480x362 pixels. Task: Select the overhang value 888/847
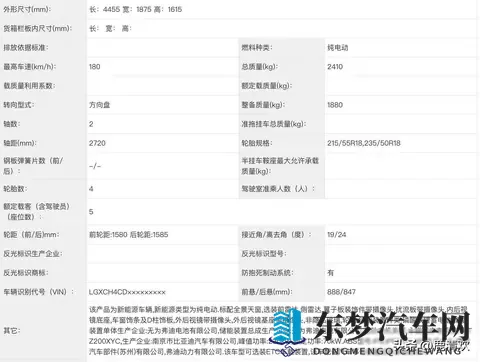[x=341, y=292]
